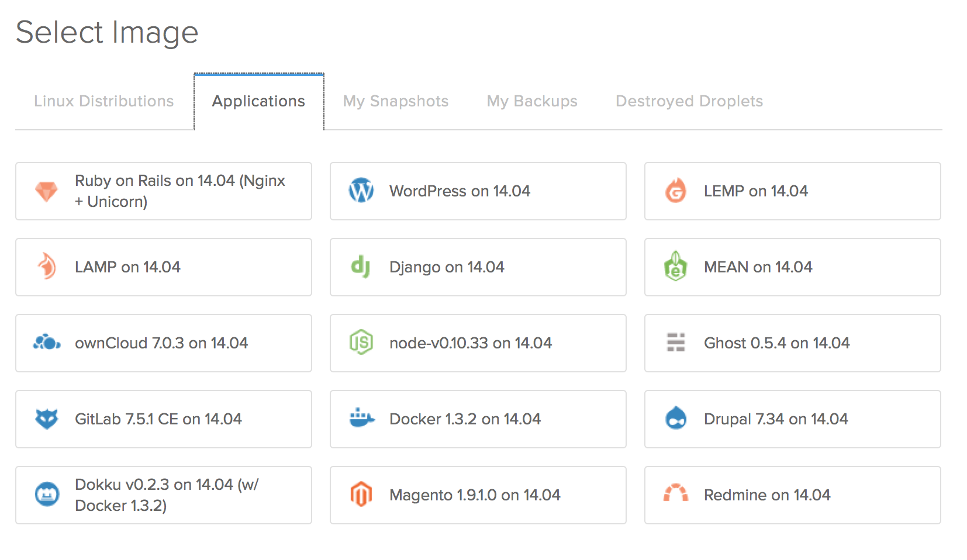Choose Redmine on 14.04 image

click(x=793, y=495)
